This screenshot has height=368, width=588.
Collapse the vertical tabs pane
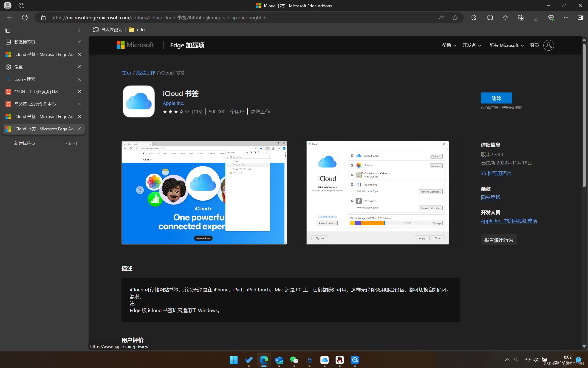click(79, 30)
